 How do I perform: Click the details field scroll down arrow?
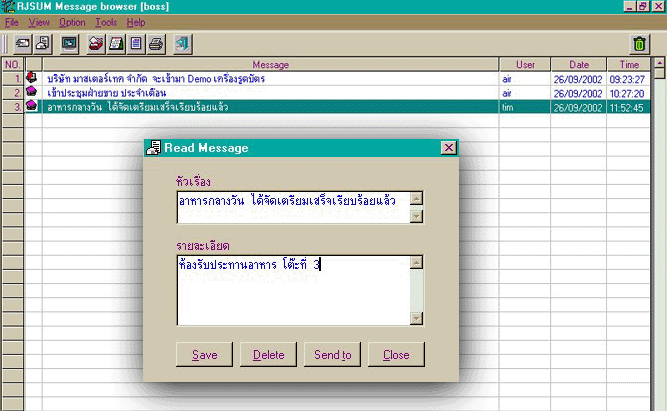416,318
